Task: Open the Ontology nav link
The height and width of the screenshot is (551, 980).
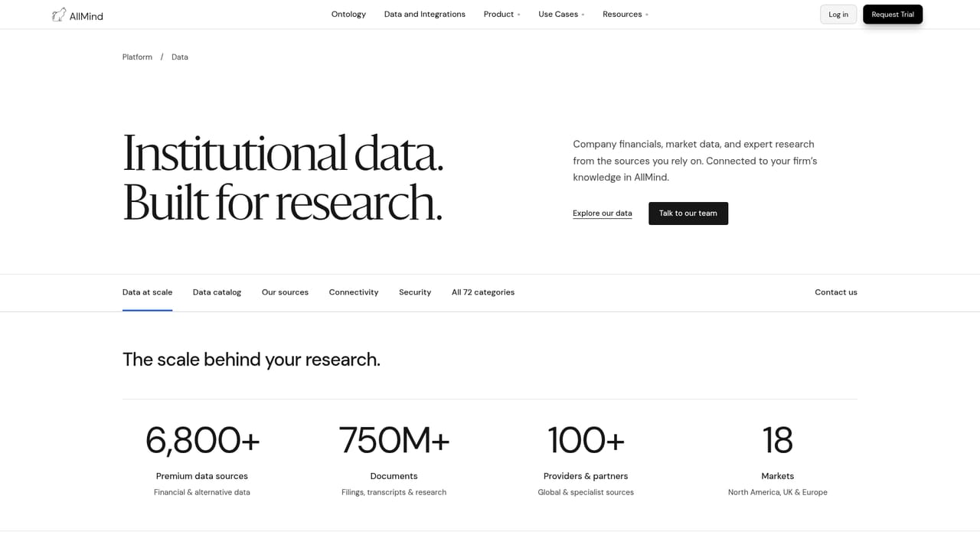Action: 348,15
